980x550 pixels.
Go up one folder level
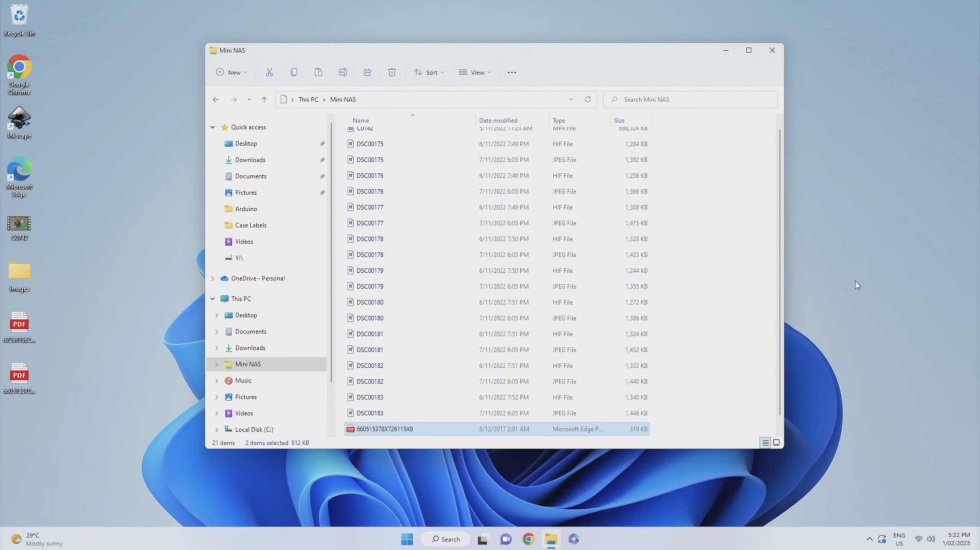[x=264, y=100]
